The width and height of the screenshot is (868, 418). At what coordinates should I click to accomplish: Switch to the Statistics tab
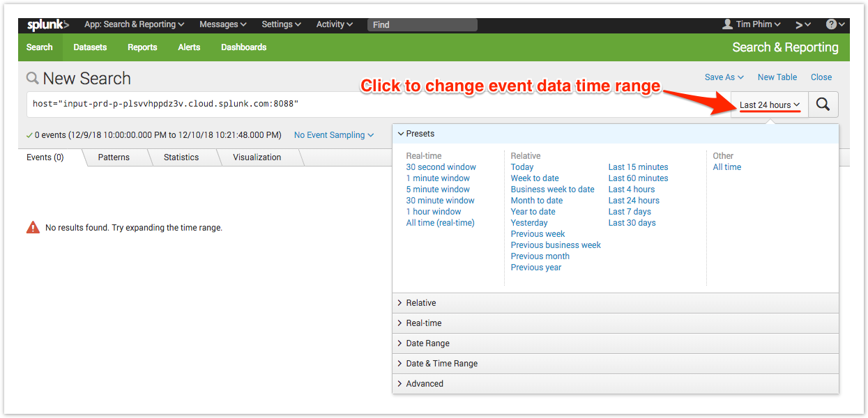181,157
